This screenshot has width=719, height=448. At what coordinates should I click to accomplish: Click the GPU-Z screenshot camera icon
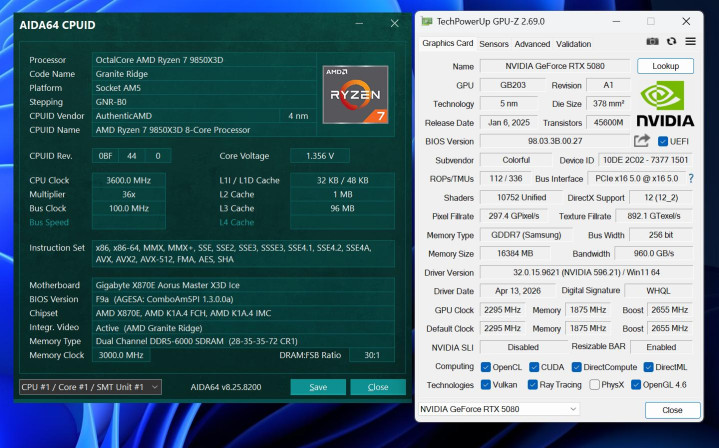(652, 43)
